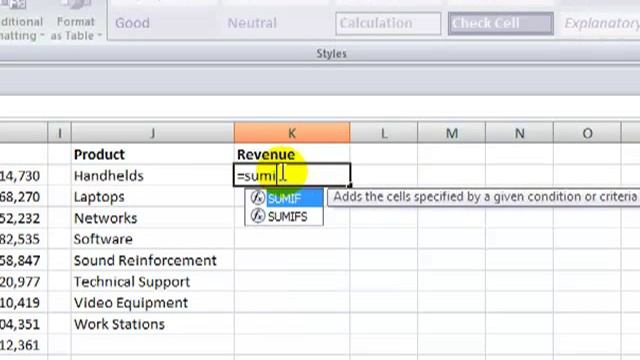Select column O header
This screenshot has height=360, width=640.
(587, 133)
